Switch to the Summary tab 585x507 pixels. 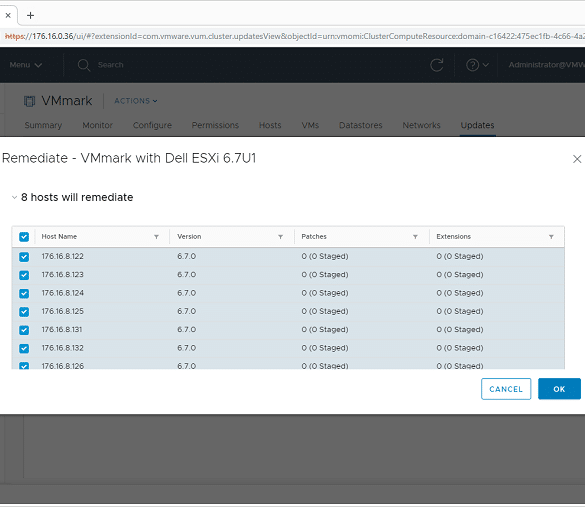pos(43,125)
